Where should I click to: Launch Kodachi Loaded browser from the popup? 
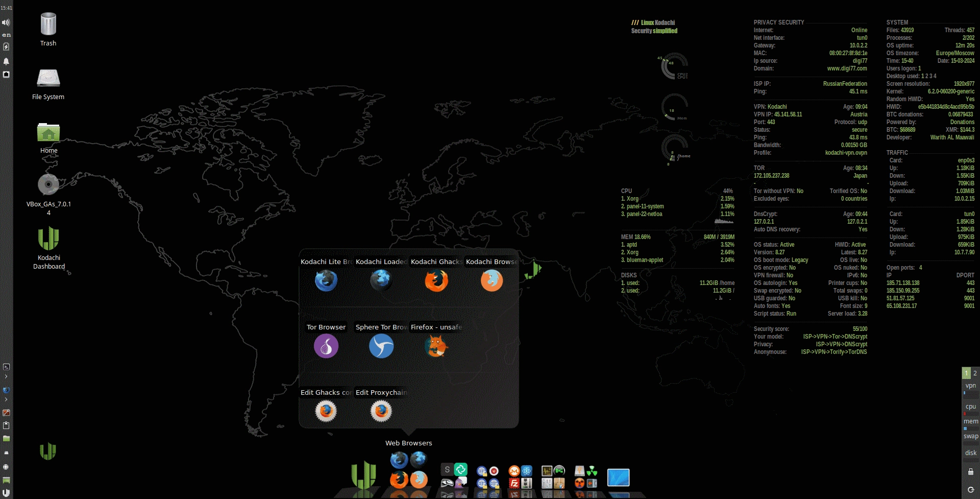pos(381,280)
